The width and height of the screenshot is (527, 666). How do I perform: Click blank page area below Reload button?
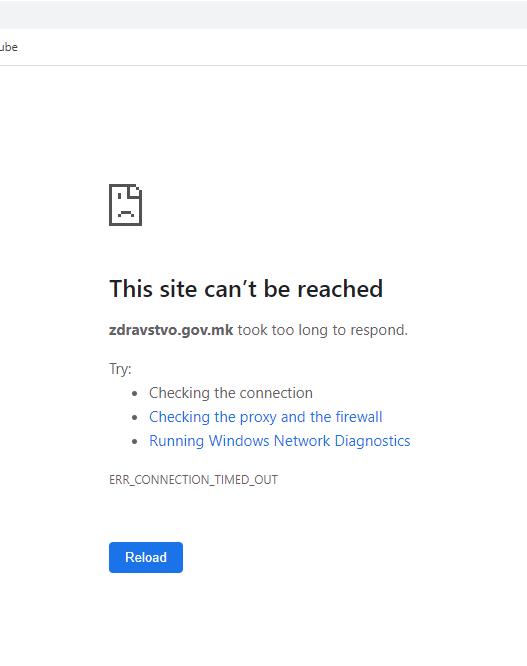pyautogui.click(x=263, y=620)
